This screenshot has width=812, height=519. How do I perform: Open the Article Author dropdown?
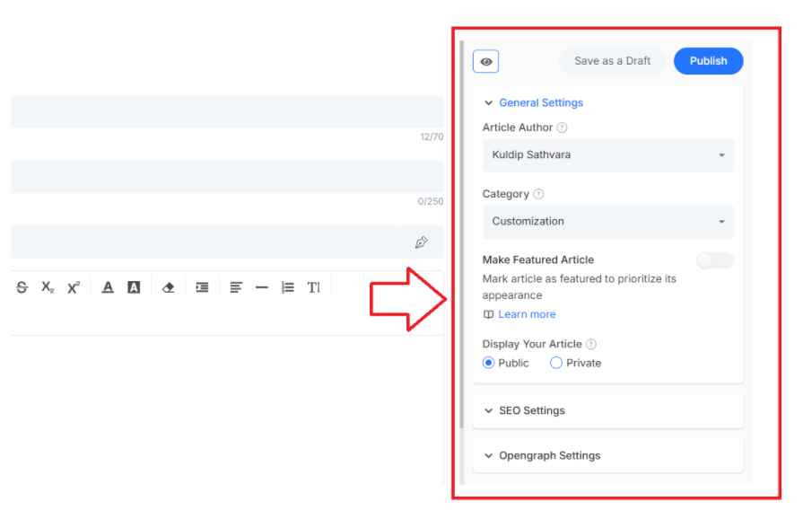608,155
